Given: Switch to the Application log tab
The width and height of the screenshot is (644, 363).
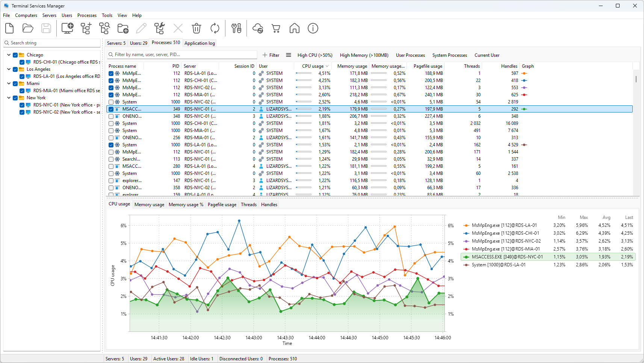Looking at the screenshot, I should [x=200, y=43].
